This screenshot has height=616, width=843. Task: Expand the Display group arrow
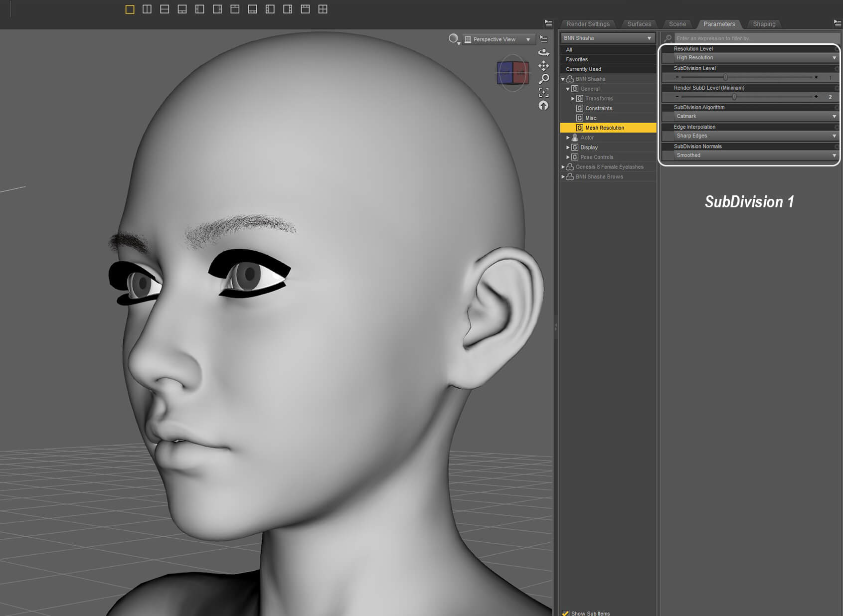click(x=568, y=148)
